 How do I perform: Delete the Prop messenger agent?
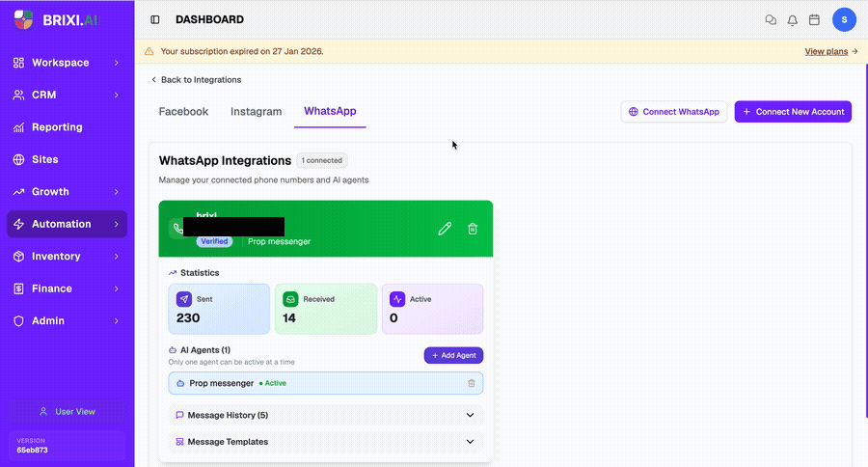click(471, 383)
